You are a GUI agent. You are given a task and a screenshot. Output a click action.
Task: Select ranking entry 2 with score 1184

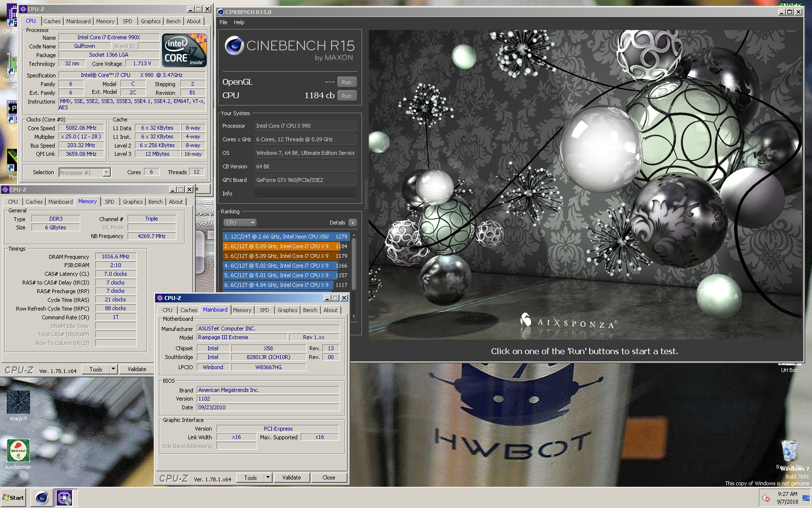coord(286,246)
